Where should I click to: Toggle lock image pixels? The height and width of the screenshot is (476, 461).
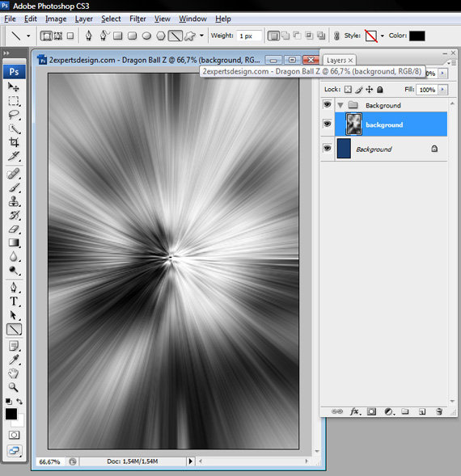359,89
